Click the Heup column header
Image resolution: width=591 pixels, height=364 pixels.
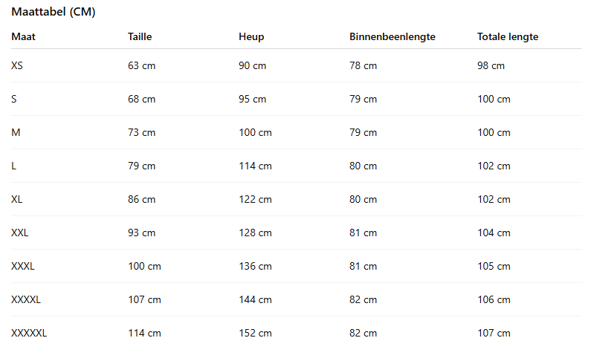tap(251, 36)
